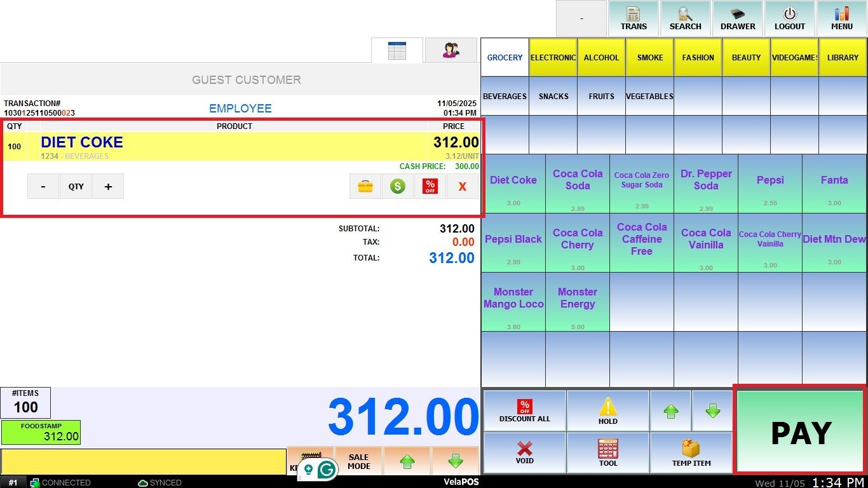Open the TRANS transactions list
The height and width of the screenshot is (488, 868).
tap(634, 18)
